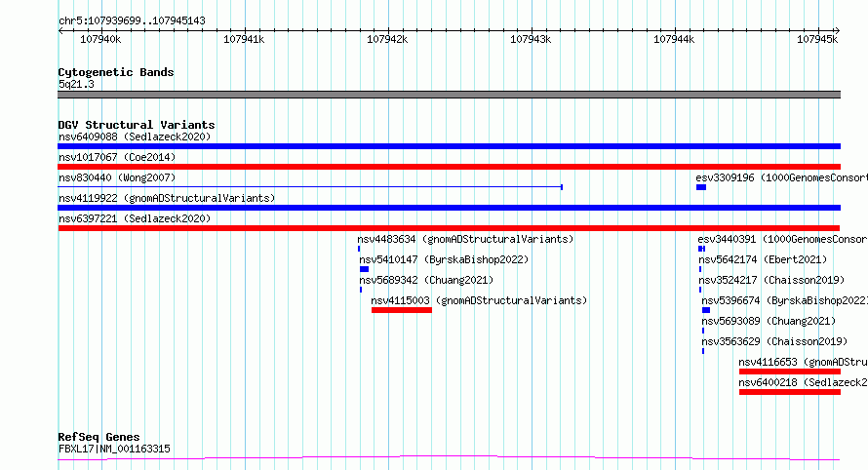The image size is (868, 470).
Task: Click the Cytogenetic Bands track title
Action: (x=116, y=72)
